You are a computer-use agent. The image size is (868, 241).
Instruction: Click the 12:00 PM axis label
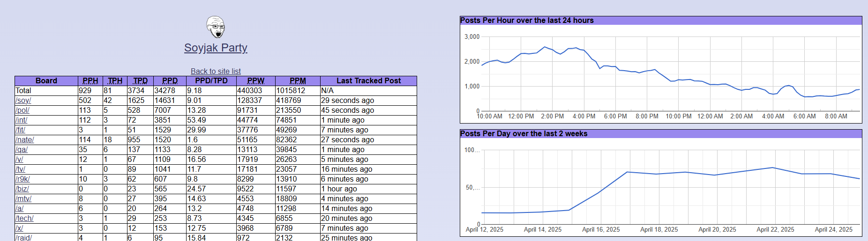[x=521, y=116]
